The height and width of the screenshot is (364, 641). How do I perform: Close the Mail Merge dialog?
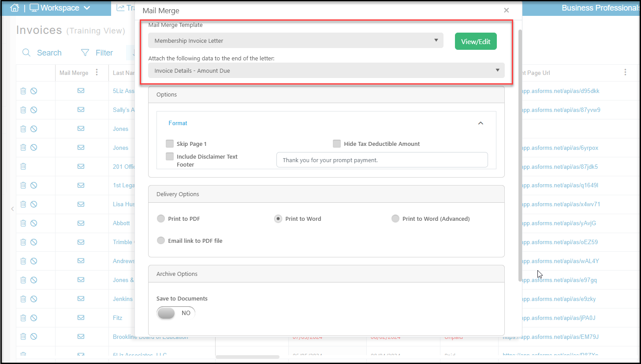click(506, 10)
